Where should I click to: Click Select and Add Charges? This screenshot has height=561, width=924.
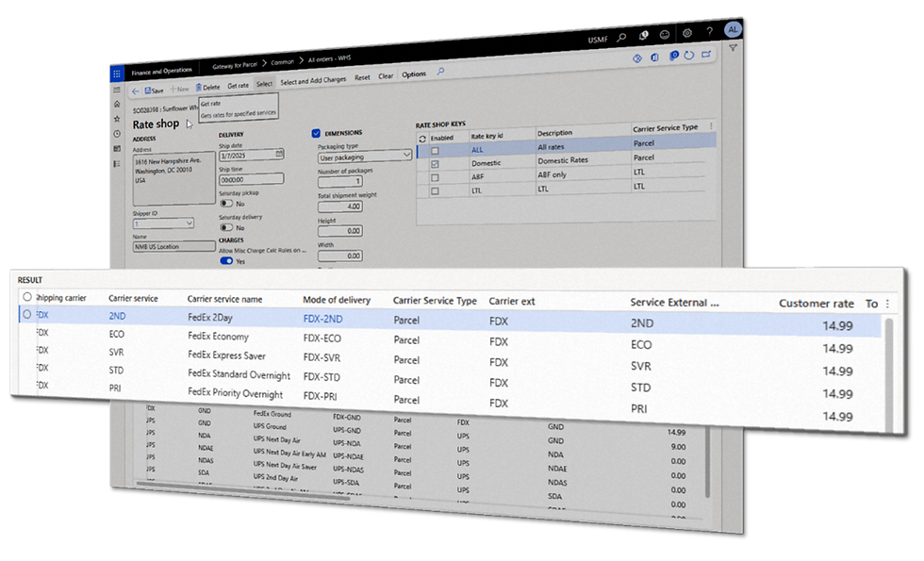pos(313,81)
